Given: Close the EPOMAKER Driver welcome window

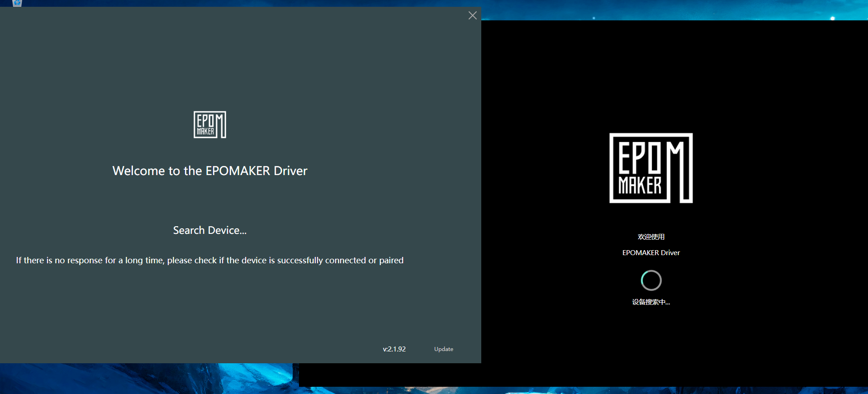Looking at the screenshot, I should coord(473,15).
